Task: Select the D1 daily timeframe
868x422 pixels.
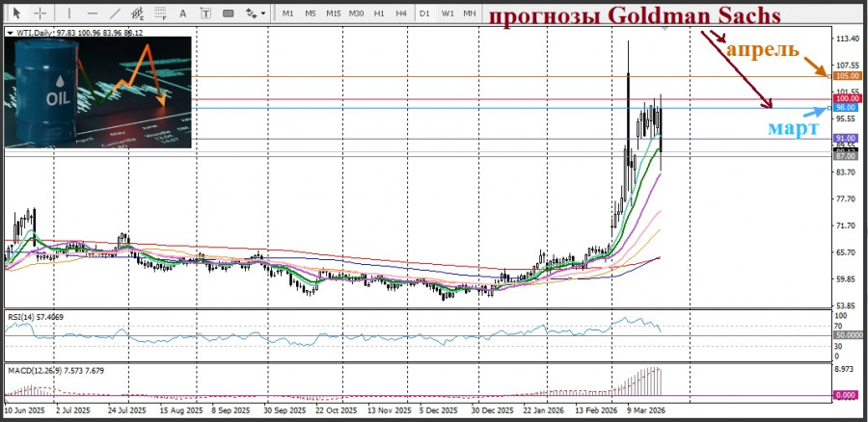Action: pyautogui.click(x=425, y=13)
